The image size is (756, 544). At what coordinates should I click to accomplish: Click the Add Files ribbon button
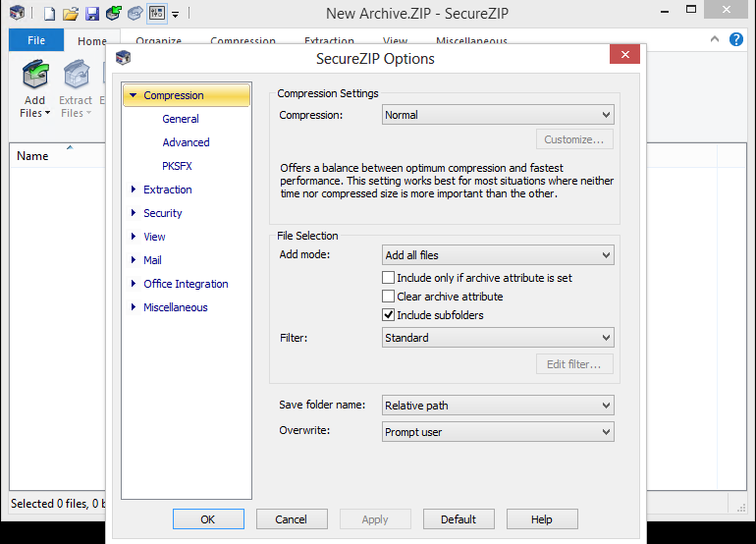[x=34, y=88]
